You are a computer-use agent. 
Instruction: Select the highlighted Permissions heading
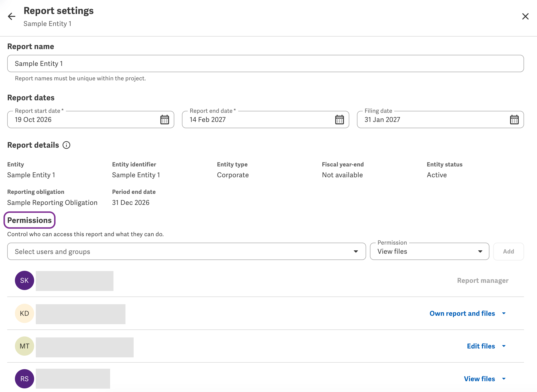tap(30, 220)
